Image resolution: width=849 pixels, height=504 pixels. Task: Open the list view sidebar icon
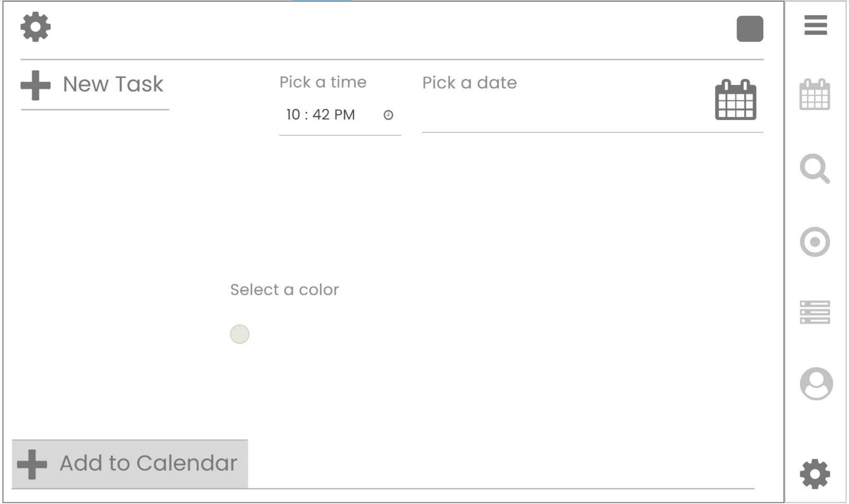click(815, 312)
